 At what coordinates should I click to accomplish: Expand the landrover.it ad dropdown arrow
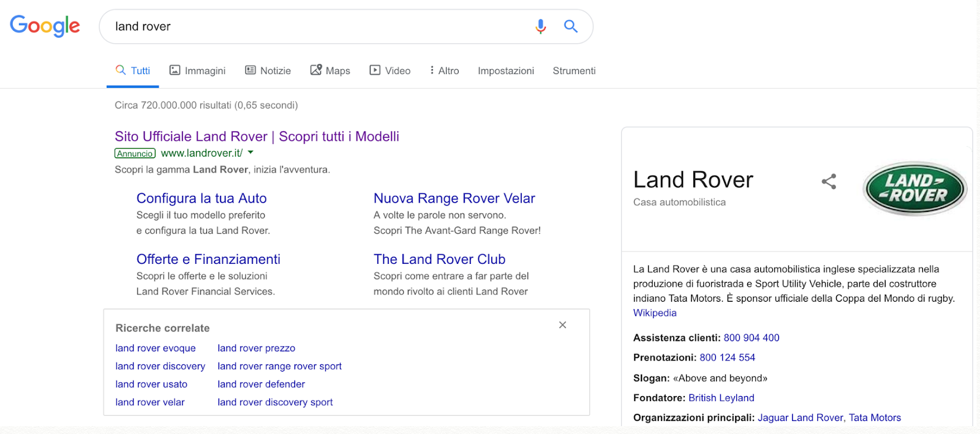(251, 153)
